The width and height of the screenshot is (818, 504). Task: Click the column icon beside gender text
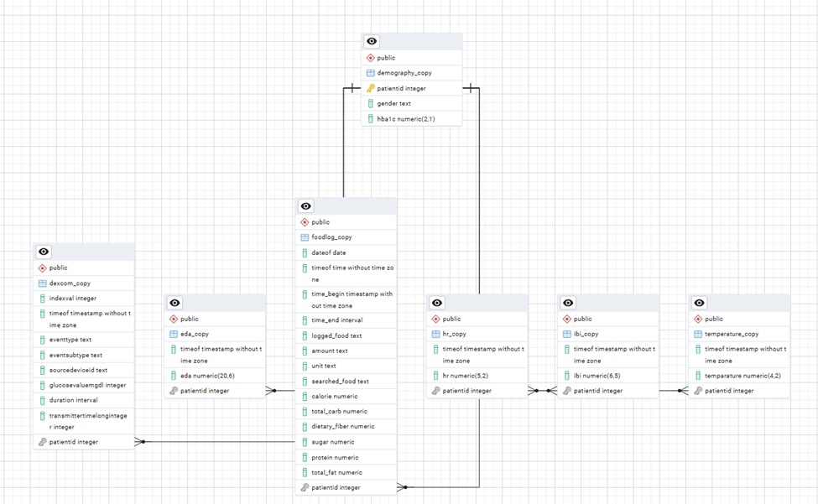click(x=370, y=103)
